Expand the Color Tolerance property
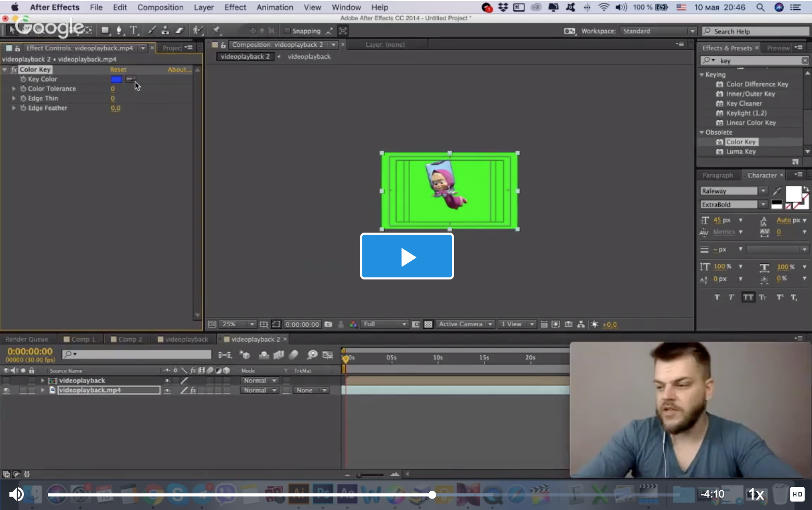The image size is (812, 510). coord(14,89)
